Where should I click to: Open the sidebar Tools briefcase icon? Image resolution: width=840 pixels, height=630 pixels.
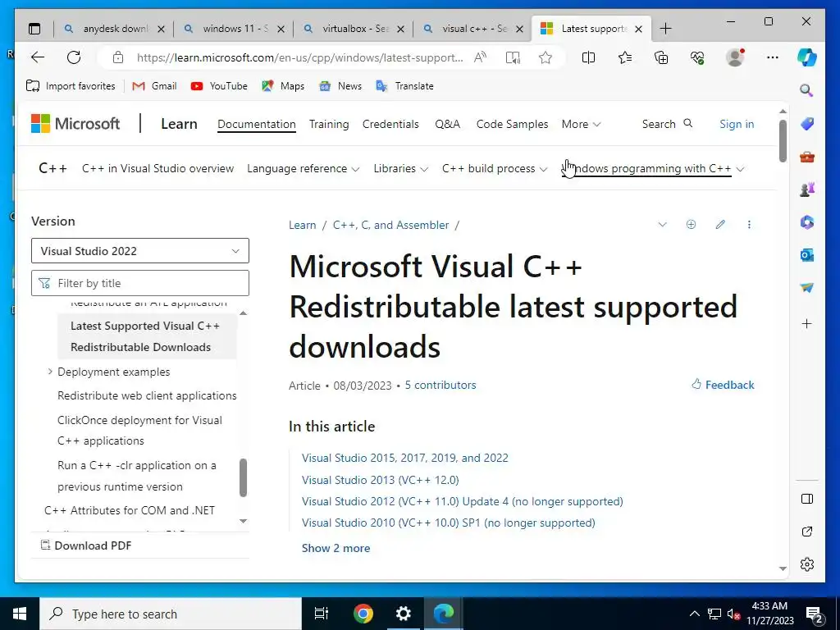[x=807, y=157]
